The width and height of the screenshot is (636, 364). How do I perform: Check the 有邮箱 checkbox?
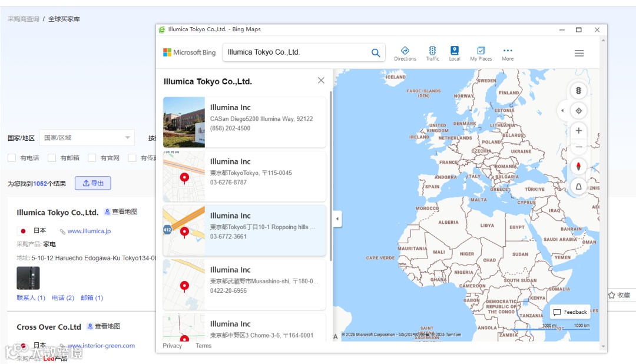[x=51, y=158]
